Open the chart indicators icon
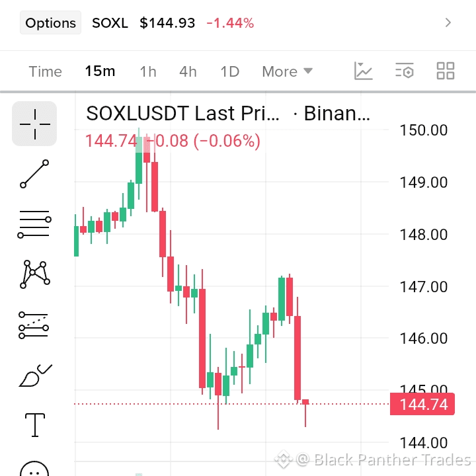The width and height of the screenshot is (476, 476). pos(363,71)
